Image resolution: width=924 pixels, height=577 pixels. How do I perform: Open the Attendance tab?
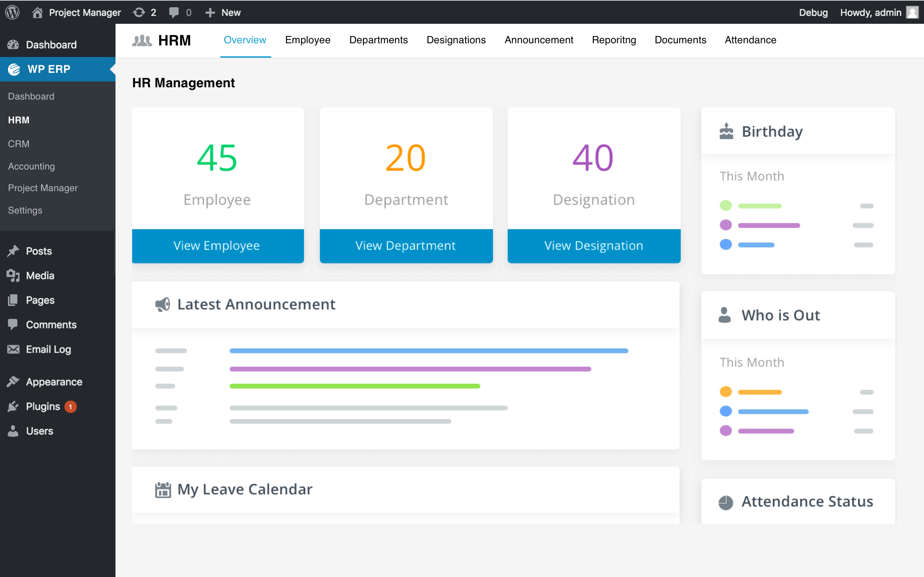click(x=750, y=40)
